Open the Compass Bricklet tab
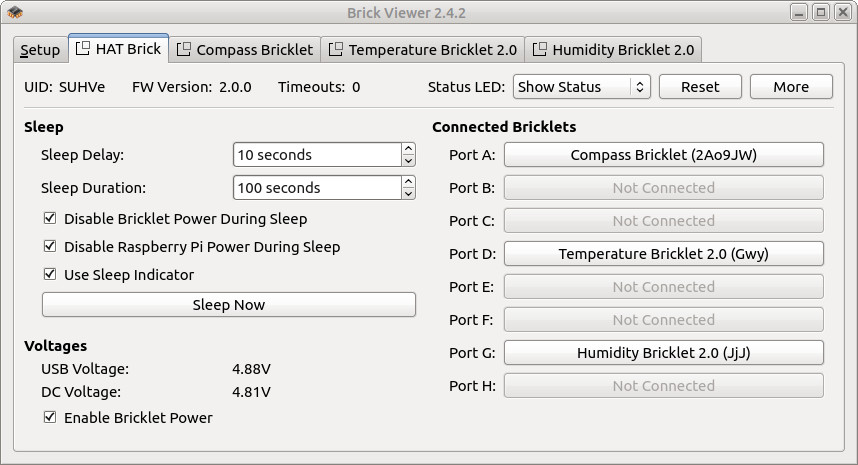 (x=245, y=50)
